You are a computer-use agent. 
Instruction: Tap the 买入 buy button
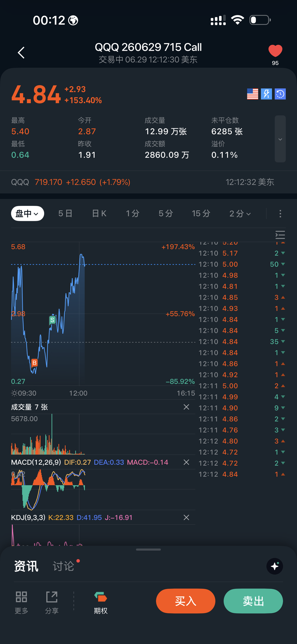pos(186,601)
